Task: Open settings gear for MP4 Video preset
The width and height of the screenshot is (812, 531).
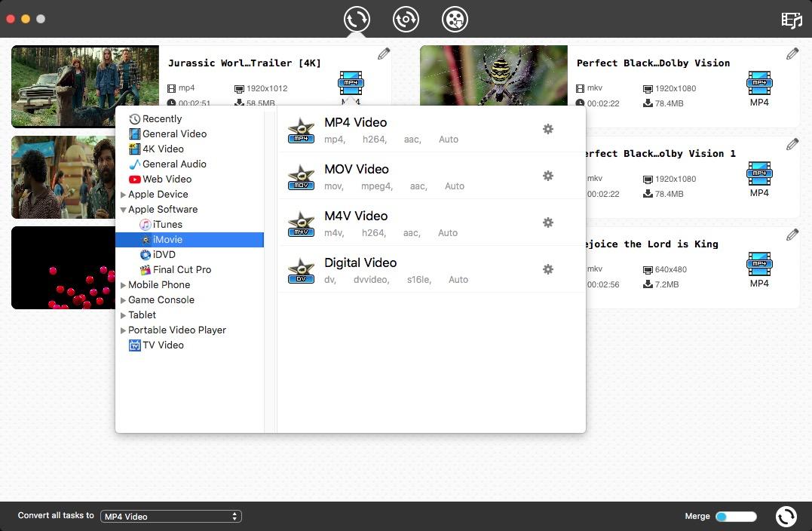Action: (x=548, y=129)
